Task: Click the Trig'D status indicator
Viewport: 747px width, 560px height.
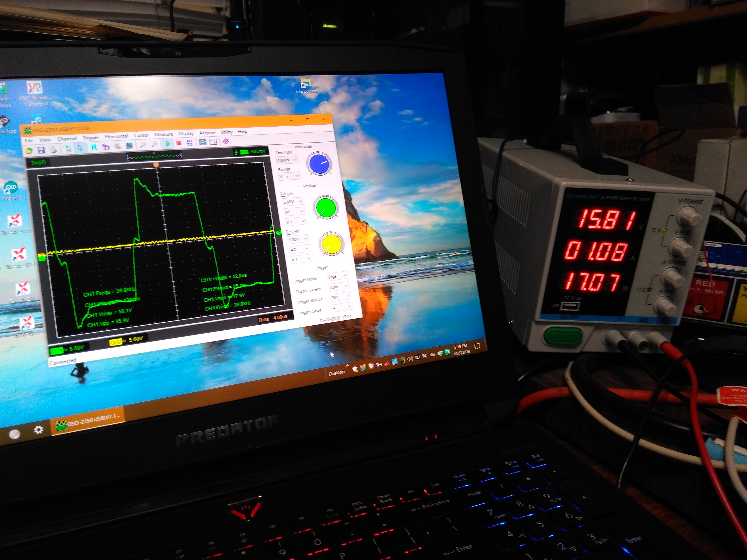Action: click(x=38, y=163)
